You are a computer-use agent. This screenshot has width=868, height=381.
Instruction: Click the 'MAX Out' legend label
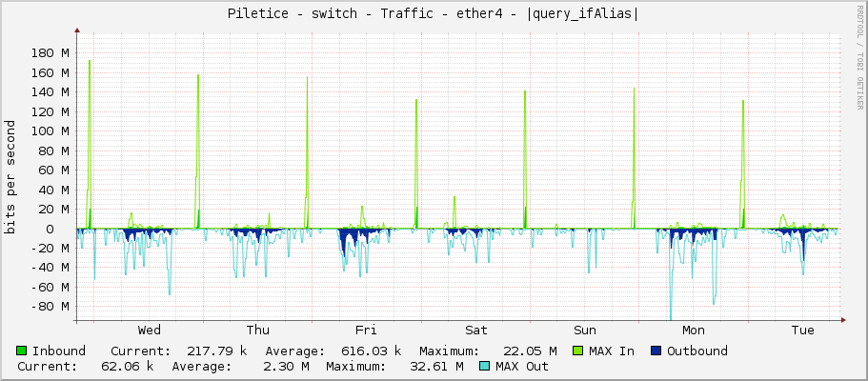(x=522, y=366)
